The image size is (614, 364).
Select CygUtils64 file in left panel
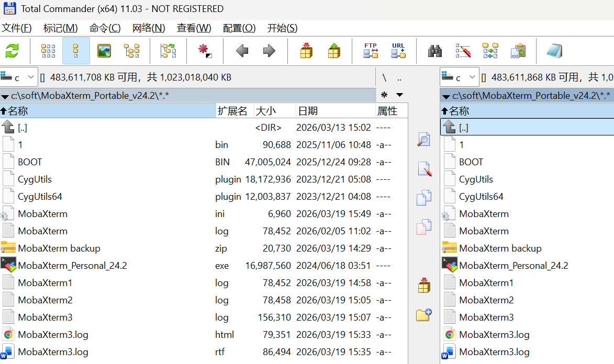[x=204, y=197]
